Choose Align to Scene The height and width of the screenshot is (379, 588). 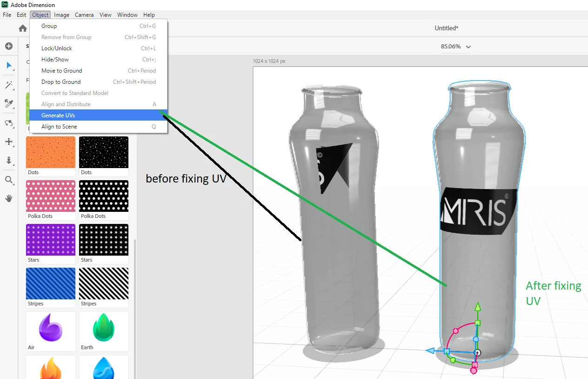click(98, 127)
